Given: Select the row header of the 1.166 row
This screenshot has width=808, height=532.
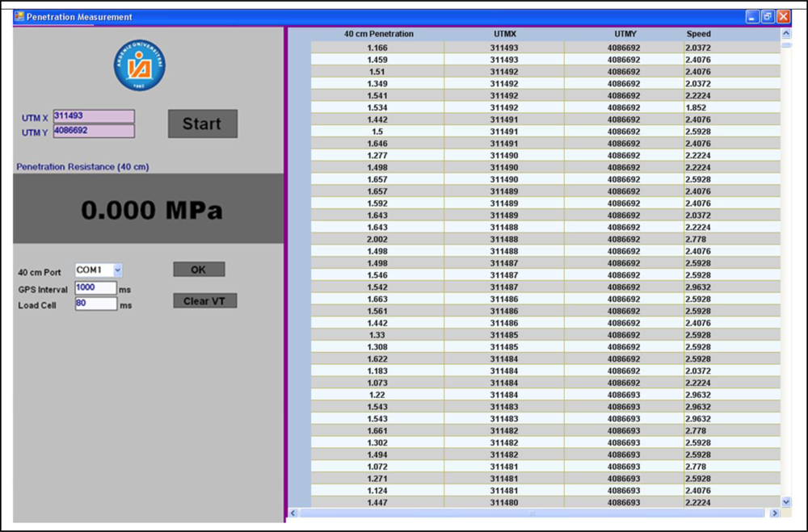Looking at the screenshot, I should (x=300, y=48).
